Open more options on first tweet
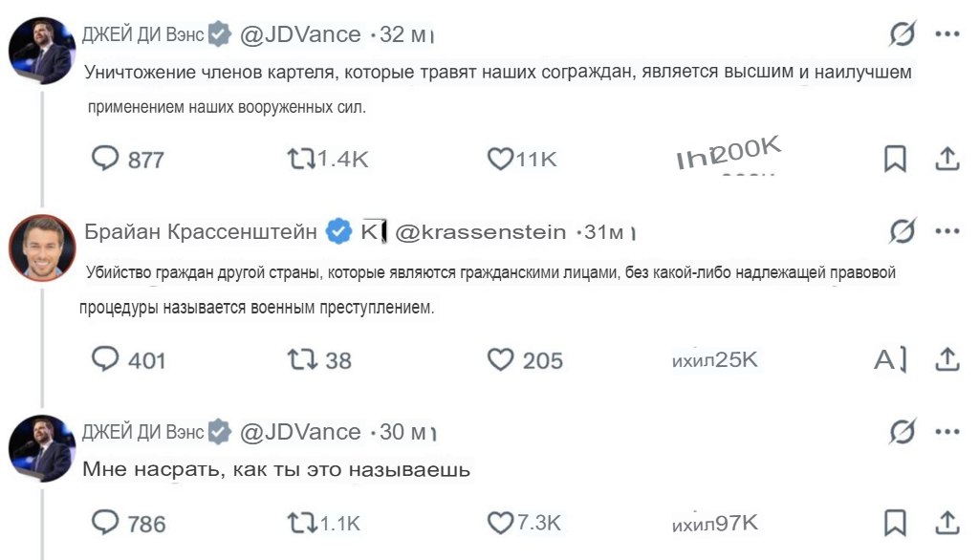979x560 pixels. [947, 33]
